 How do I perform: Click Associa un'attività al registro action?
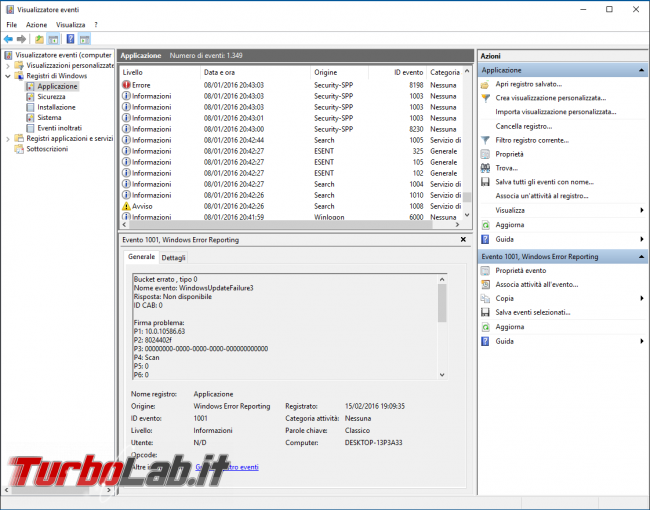point(542,196)
